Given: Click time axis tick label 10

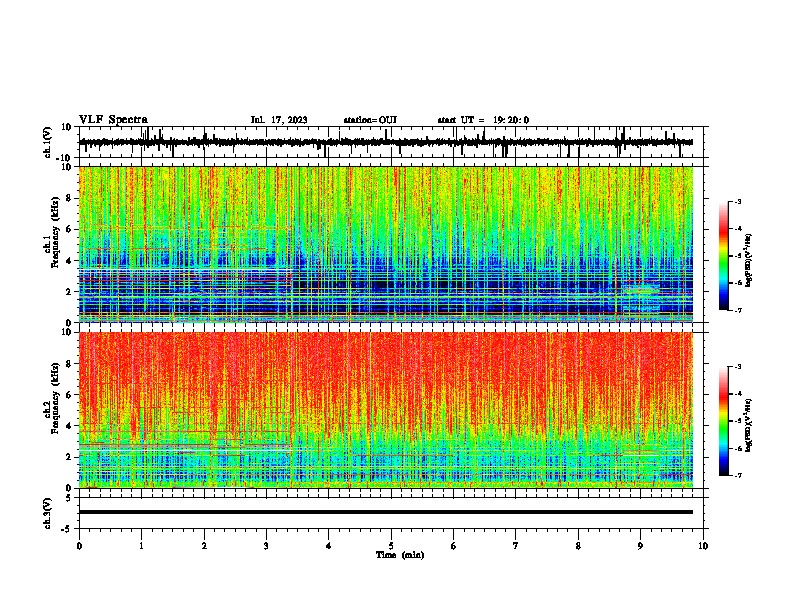Looking at the screenshot, I should point(703,546).
